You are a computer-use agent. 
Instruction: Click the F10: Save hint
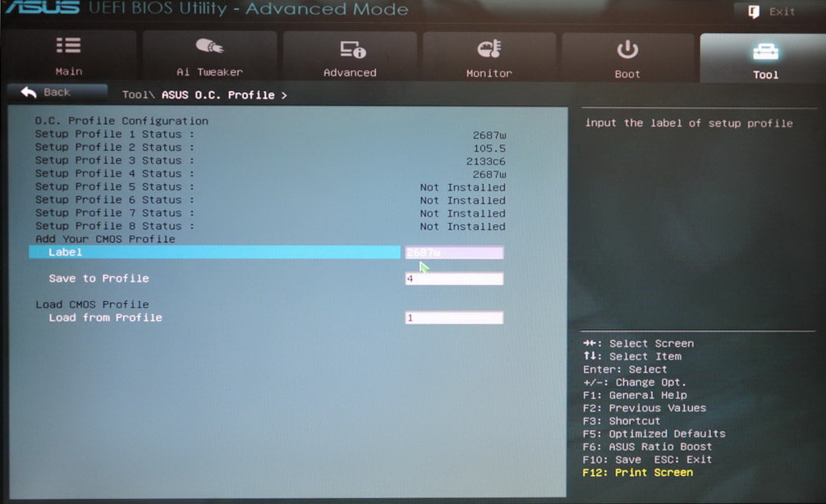point(613,460)
